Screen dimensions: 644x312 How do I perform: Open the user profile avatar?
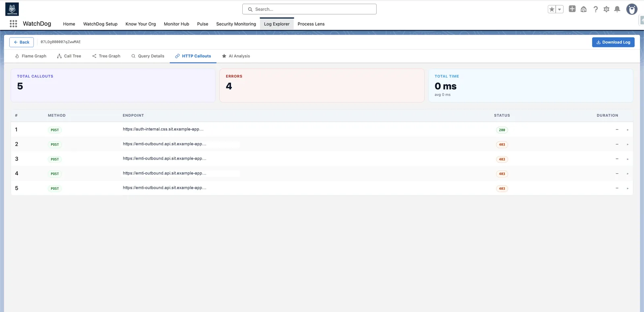click(632, 9)
